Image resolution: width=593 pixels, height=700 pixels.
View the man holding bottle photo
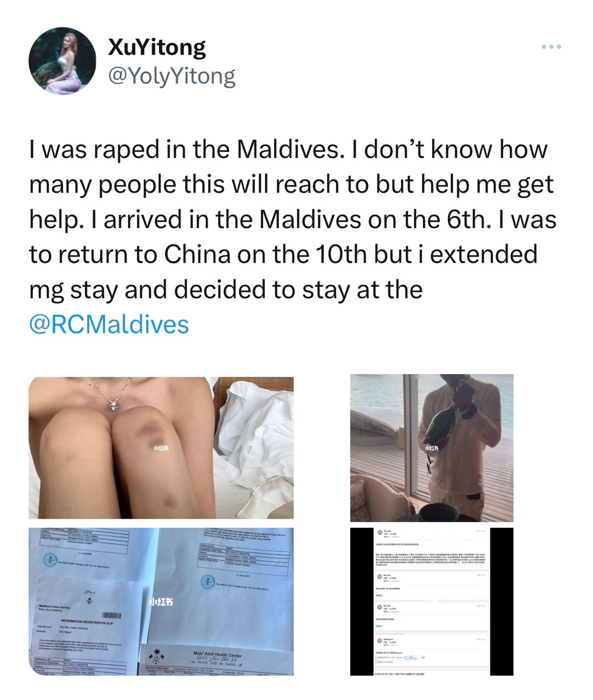tap(432, 448)
